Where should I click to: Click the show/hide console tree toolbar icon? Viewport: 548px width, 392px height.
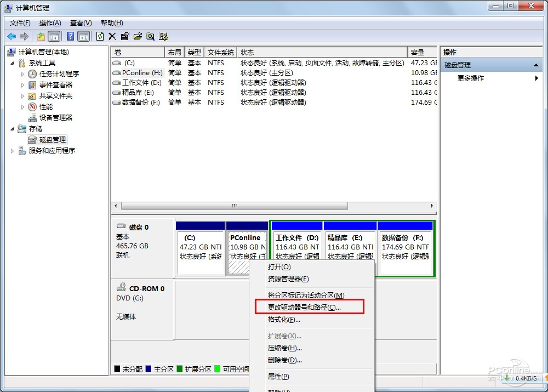(x=53, y=36)
